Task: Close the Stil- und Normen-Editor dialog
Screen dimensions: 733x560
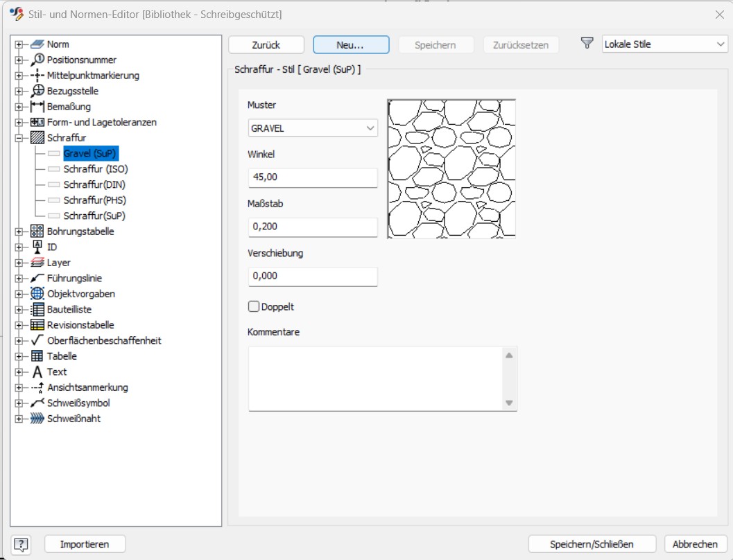Action: pos(719,15)
